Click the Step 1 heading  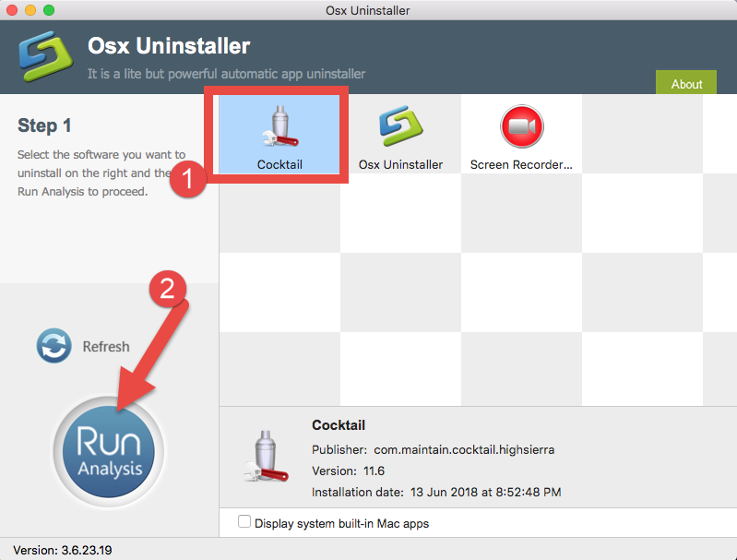point(44,125)
